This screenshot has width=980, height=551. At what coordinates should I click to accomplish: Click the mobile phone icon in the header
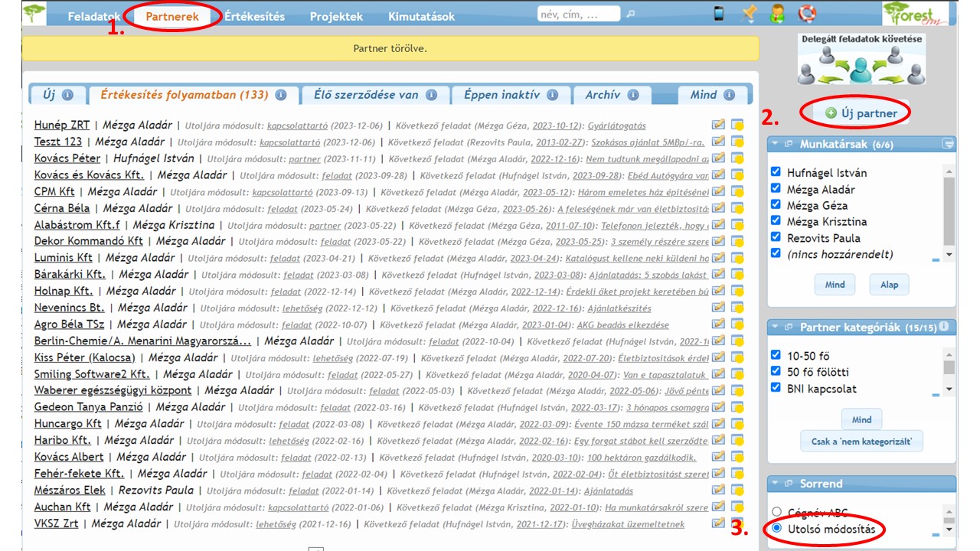[719, 14]
